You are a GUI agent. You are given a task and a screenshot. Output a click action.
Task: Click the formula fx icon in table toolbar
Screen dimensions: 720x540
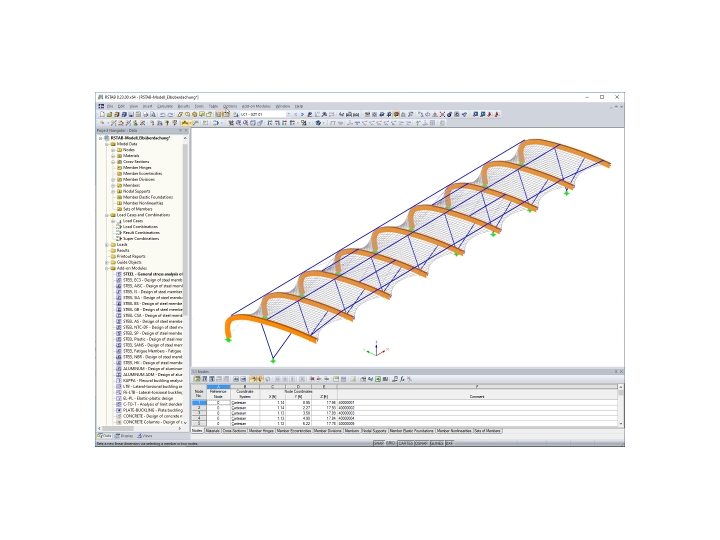point(402,379)
